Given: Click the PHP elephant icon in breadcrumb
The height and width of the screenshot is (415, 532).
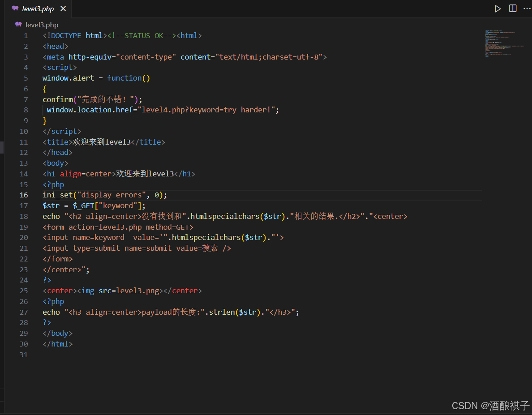Looking at the screenshot, I should pos(19,25).
